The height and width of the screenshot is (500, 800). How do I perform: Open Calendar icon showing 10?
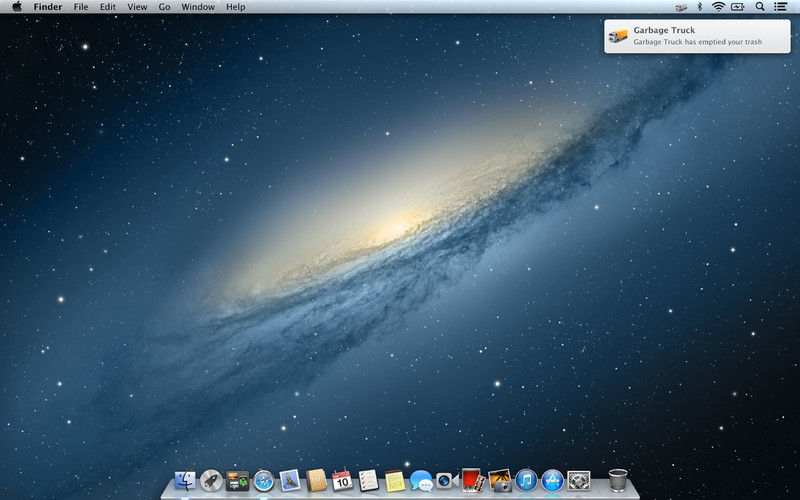coord(342,481)
